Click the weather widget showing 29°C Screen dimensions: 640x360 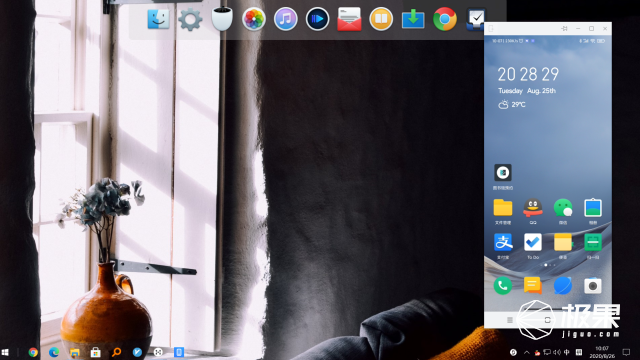point(512,104)
